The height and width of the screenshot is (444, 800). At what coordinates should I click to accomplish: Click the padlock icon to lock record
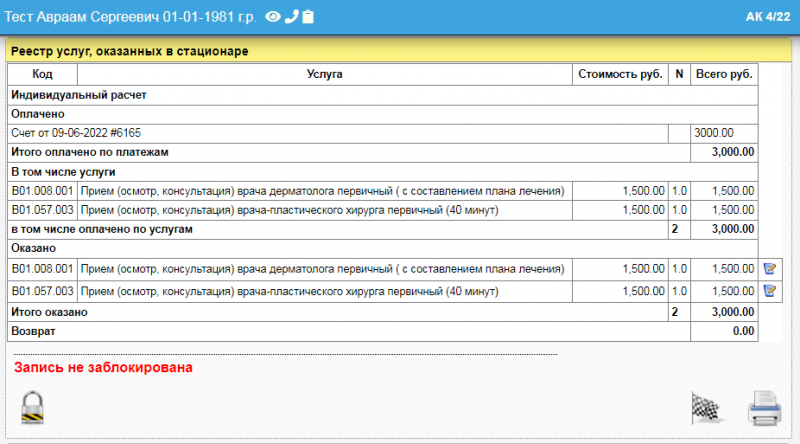click(x=34, y=407)
